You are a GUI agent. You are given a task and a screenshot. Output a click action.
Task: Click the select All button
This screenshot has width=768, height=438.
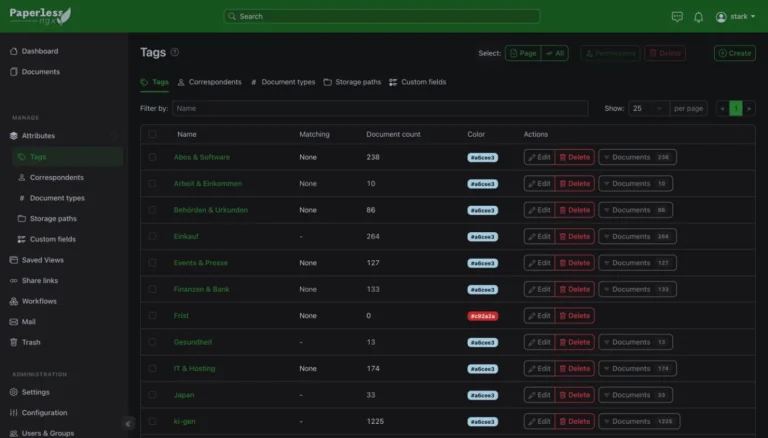pos(555,53)
